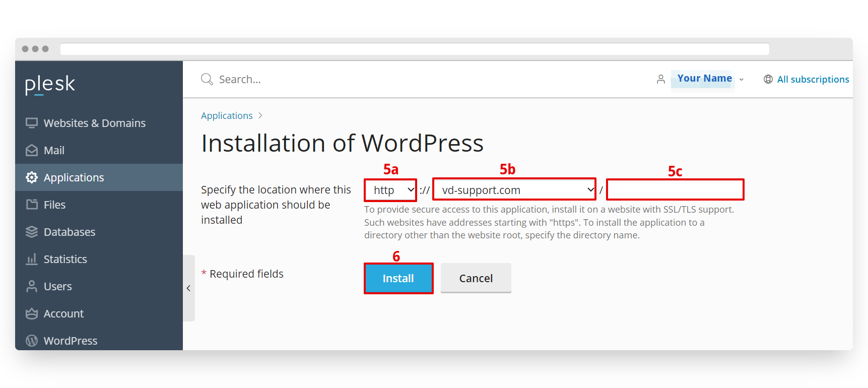868x388 pixels.
Task: Click the Required fields note
Action: [242, 274]
